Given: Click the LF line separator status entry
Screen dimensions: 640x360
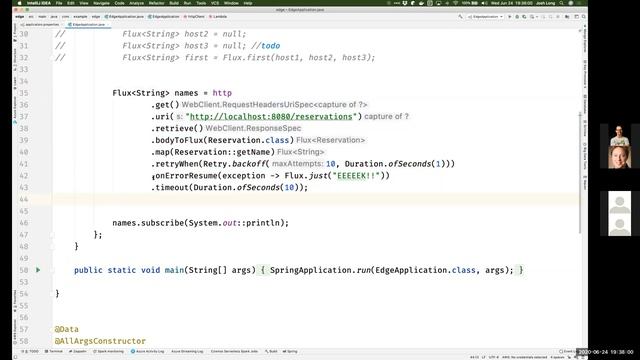Looking at the screenshot, I should point(484,357).
